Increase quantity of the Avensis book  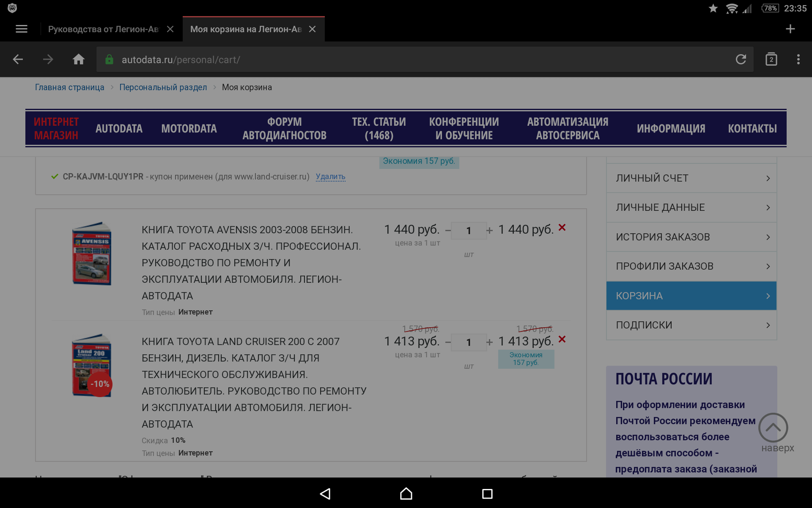tap(489, 231)
